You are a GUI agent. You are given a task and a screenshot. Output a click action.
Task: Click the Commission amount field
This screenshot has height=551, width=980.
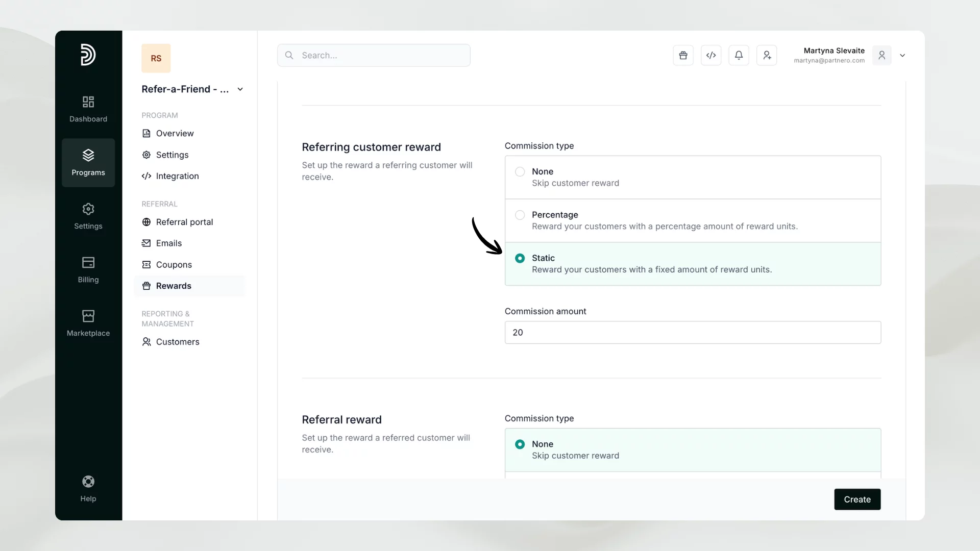pyautogui.click(x=693, y=333)
